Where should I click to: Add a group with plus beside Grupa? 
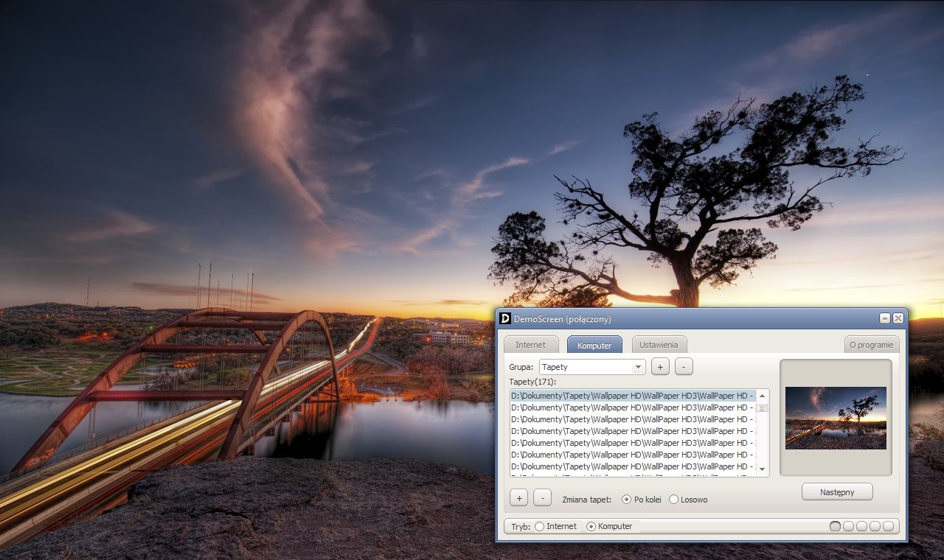660,367
